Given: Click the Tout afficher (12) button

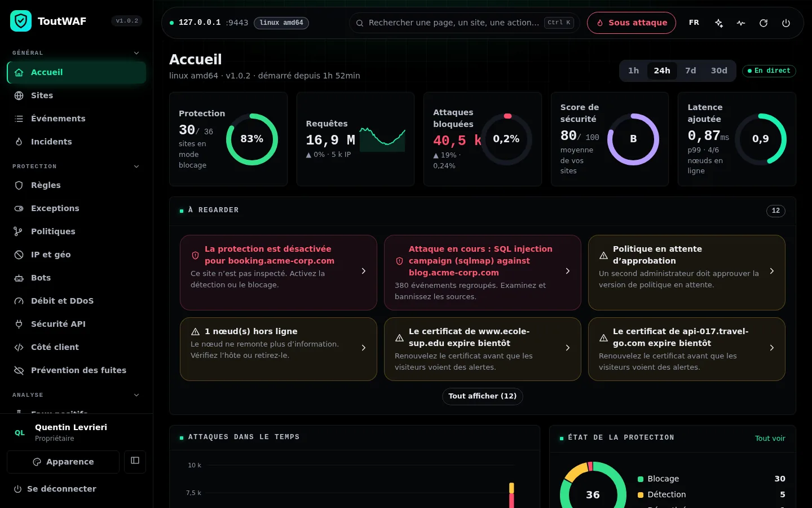Looking at the screenshot, I should (483, 396).
